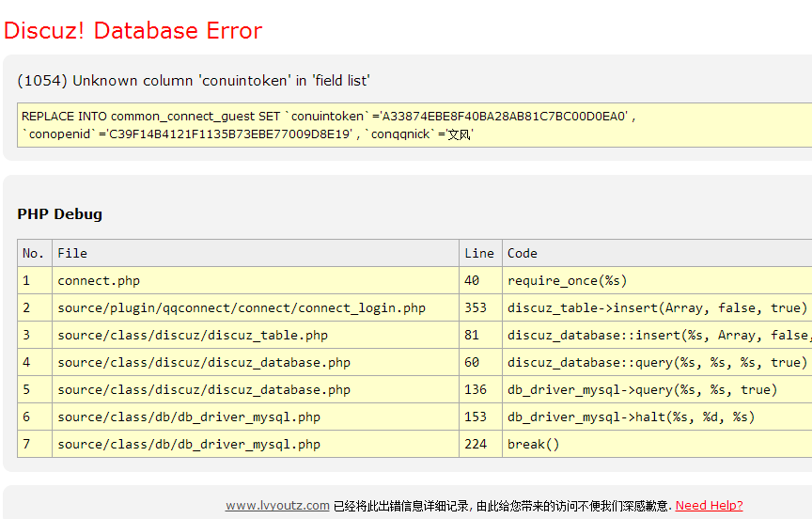Select the db_driver_mysql->halt code cell

pyautogui.click(x=657, y=417)
